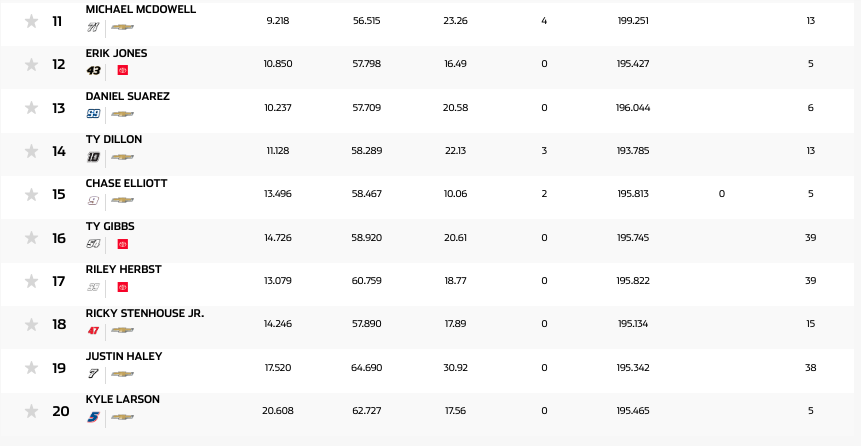This screenshot has height=446, width=861.
Task: Click the Toyota logo under Riley Herbst
Action: click(123, 287)
